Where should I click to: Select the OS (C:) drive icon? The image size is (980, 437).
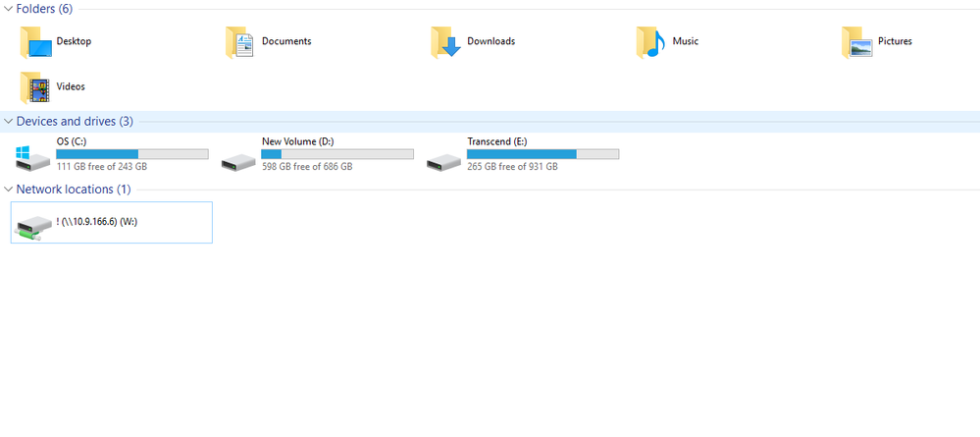[36, 157]
